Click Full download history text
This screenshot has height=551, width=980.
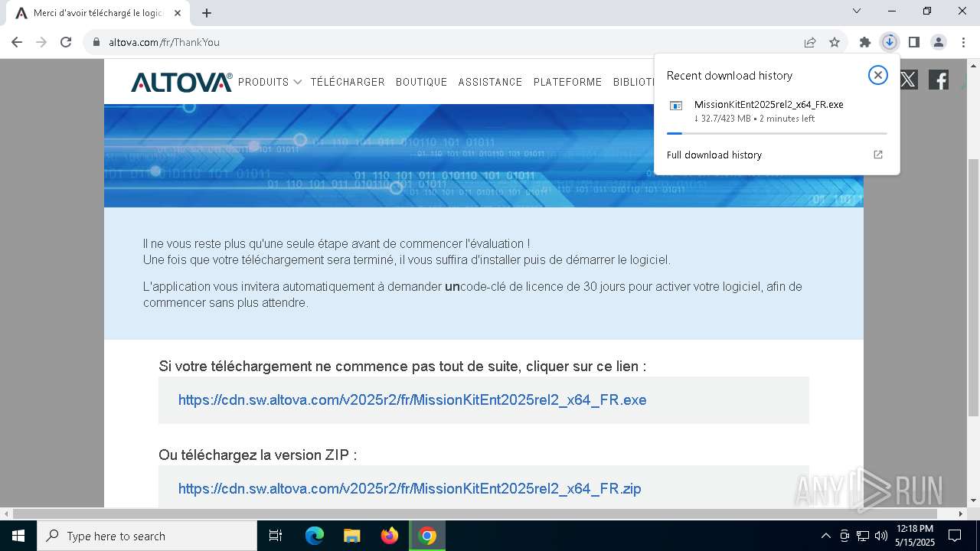point(714,155)
